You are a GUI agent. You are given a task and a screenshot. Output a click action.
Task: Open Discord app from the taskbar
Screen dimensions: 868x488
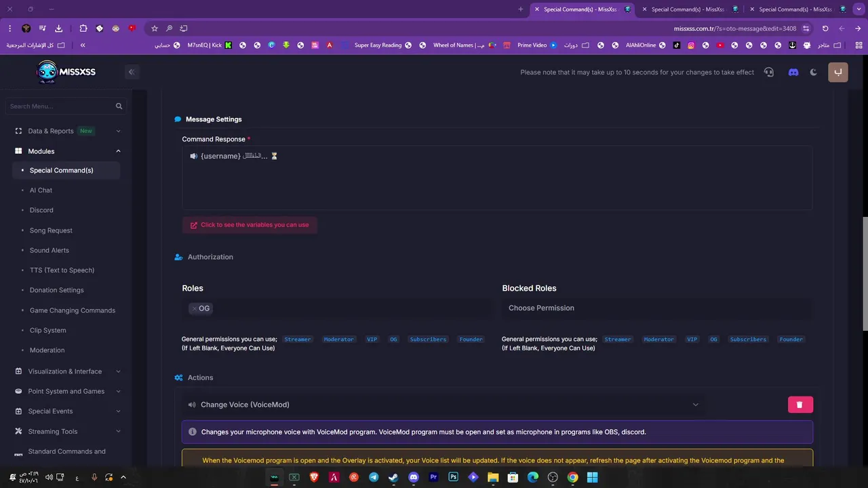(414, 477)
